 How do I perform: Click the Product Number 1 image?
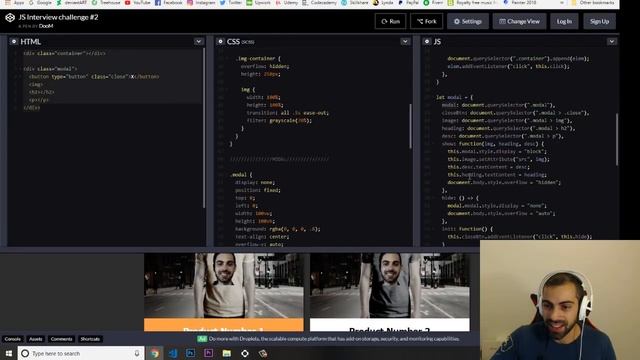point(224,285)
